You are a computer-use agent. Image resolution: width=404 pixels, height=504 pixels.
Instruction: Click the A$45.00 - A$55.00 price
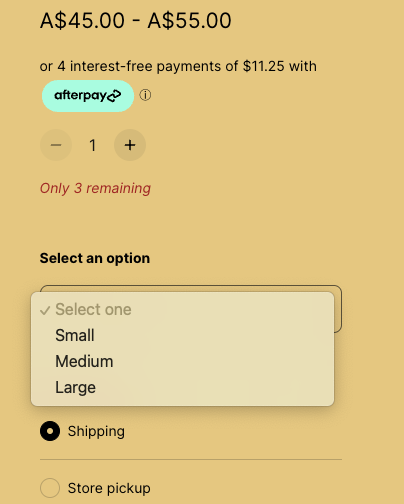point(136,20)
